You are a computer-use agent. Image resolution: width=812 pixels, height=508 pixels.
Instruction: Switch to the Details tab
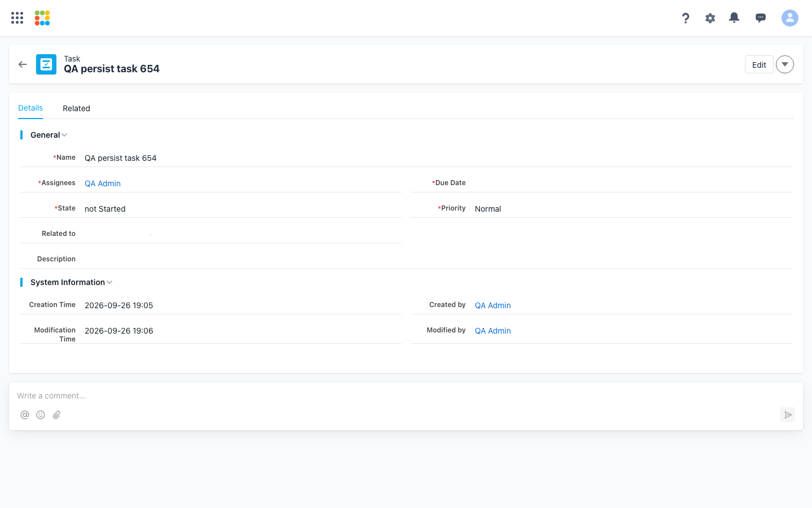pyautogui.click(x=30, y=108)
